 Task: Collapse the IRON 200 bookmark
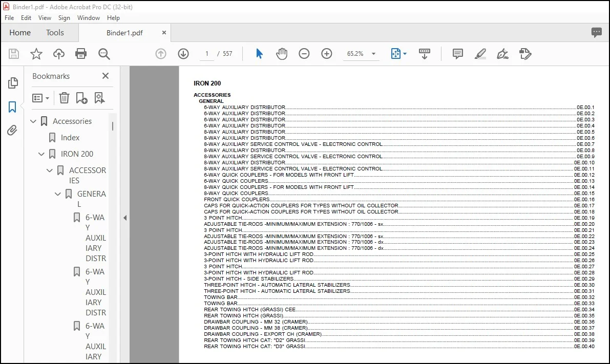coord(41,154)
